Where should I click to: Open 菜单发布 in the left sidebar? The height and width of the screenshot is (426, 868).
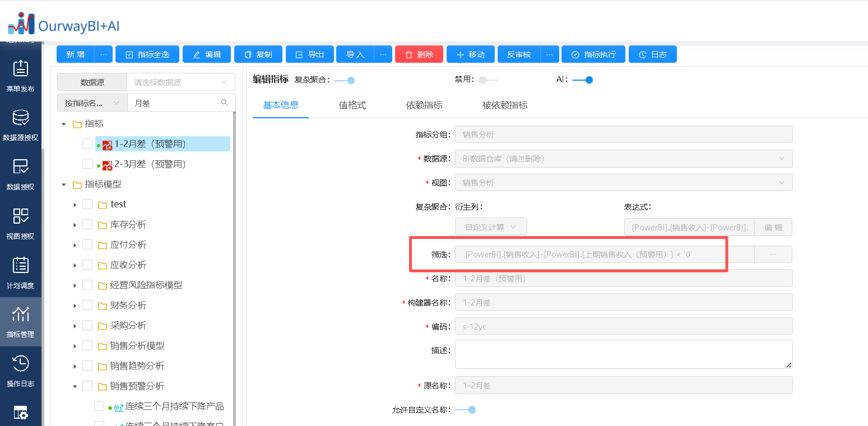coord(20,76)
